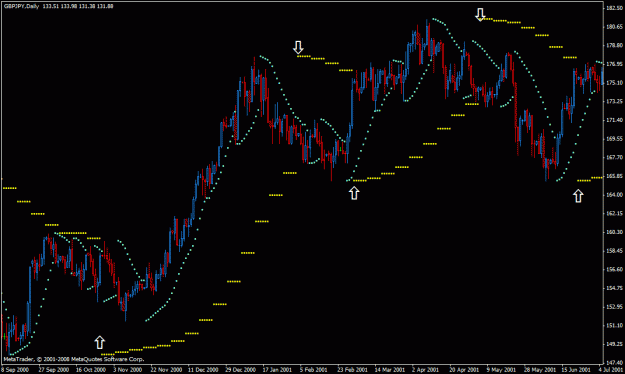Click the 2 Apr 2001 date label
The width and height of the screenshot is (625, 374).
coord(426,370)
